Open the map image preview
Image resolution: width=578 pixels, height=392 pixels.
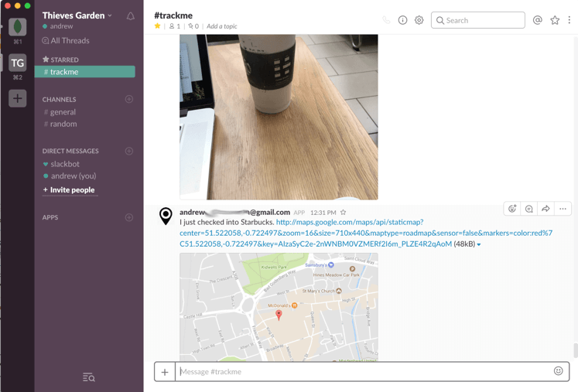279,307
